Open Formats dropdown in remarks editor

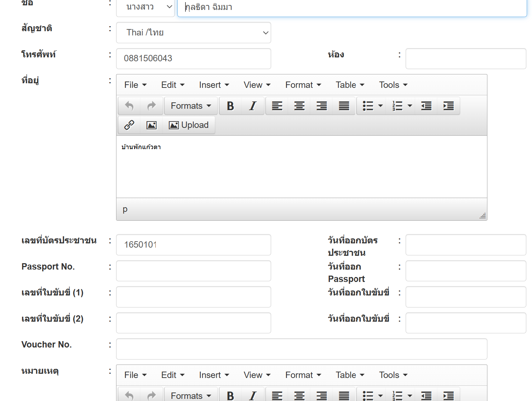pyautogui.click(x=191, y=395)
